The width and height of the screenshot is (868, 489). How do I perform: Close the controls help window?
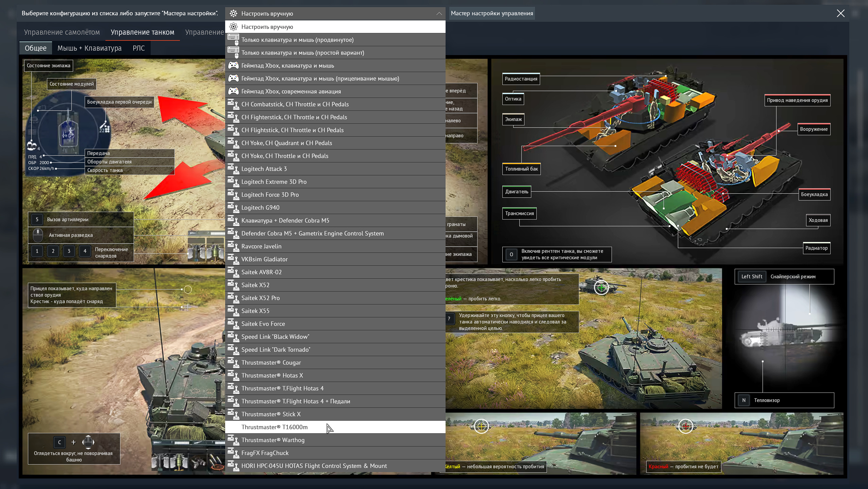point(840,13)
